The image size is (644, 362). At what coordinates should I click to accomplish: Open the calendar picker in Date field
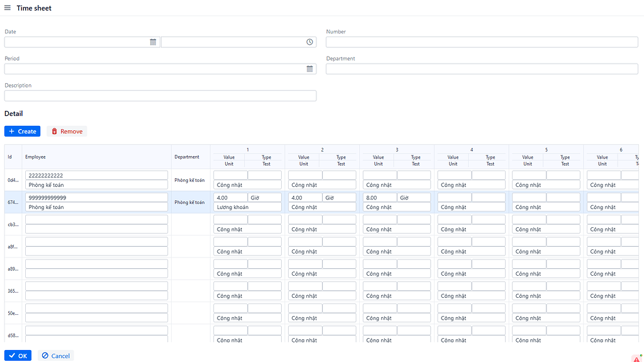[x=153, y=42]
